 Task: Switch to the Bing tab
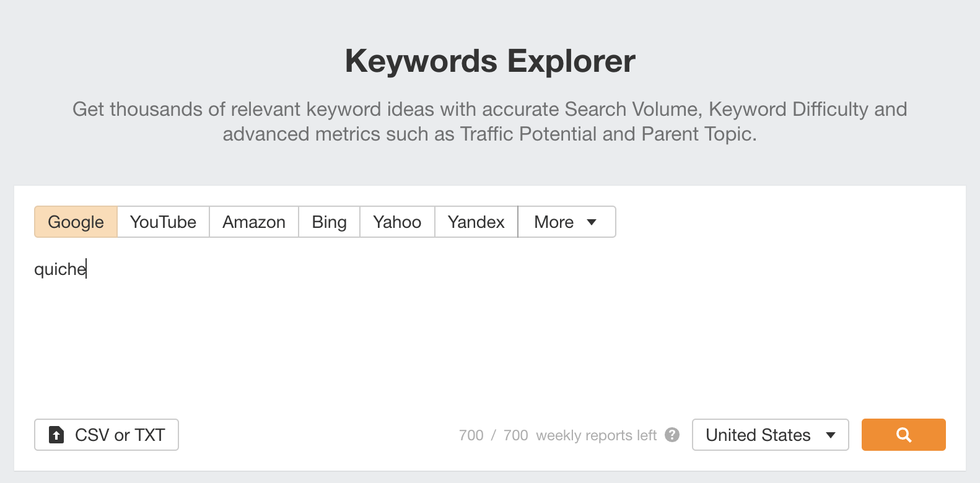pos(328,222)
